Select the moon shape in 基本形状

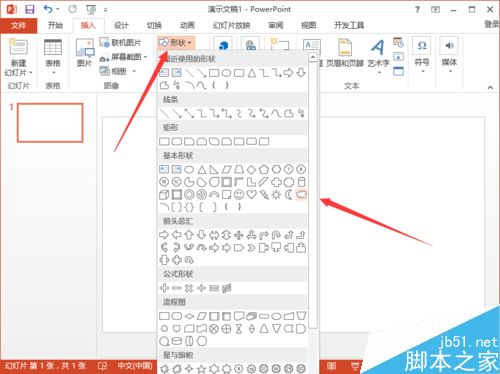(289, 194)
